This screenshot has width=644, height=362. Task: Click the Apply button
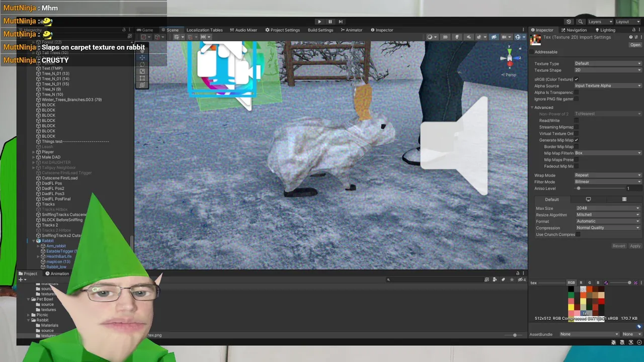pyautogui.click(x=635, y=246)
